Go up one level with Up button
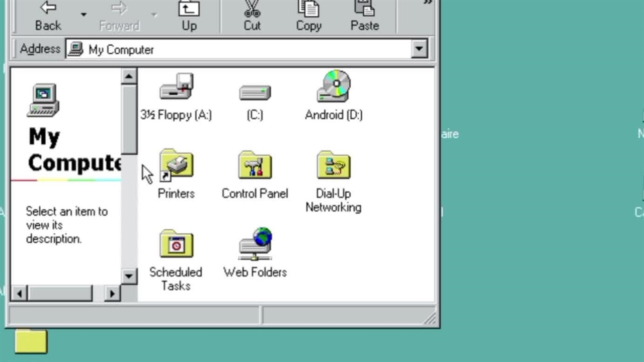The width and height of the screenshot is (644, 362). pyautogui.click(x=189, y=16)
